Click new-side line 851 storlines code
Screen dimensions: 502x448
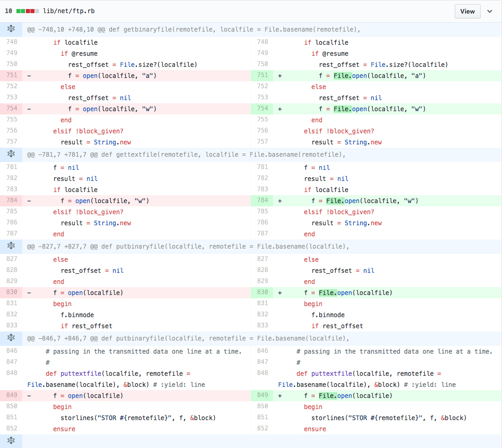389,418
